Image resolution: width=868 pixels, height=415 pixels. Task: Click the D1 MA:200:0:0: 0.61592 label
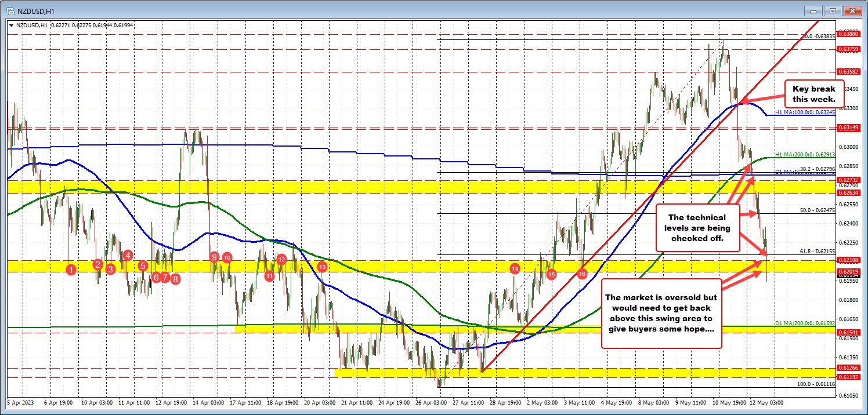(805, 323)
